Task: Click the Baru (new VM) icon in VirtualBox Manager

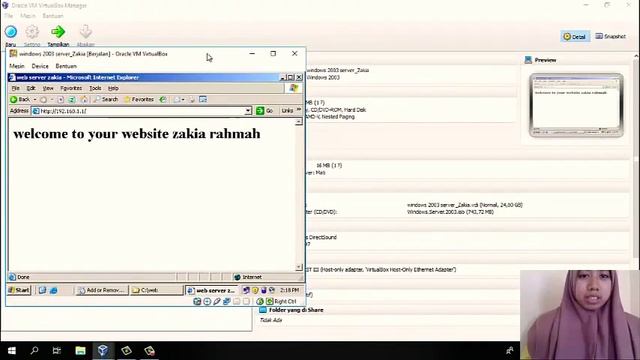Action: (11, 32)
